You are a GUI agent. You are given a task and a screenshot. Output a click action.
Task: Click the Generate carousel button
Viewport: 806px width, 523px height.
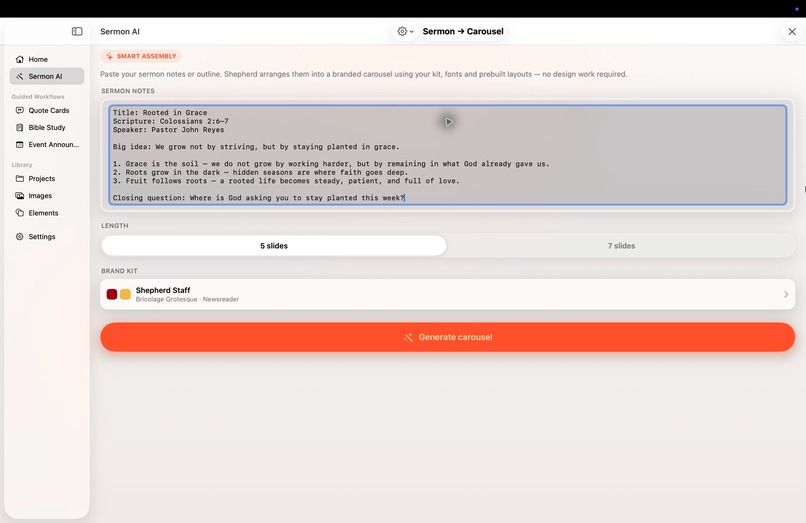(x=447, y=337)
